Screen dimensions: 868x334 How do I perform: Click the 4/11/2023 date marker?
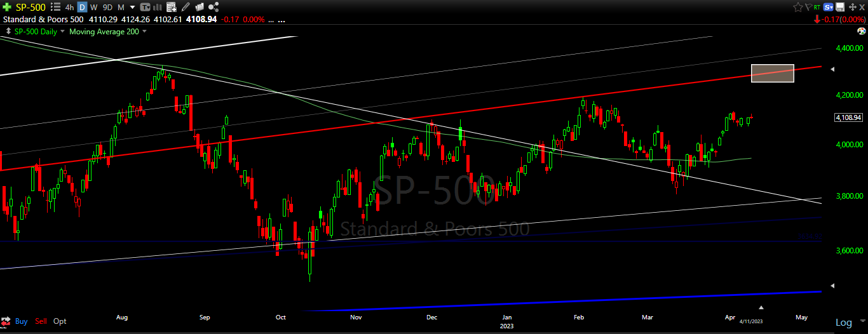pyautogui.click(x=752, y=321)
